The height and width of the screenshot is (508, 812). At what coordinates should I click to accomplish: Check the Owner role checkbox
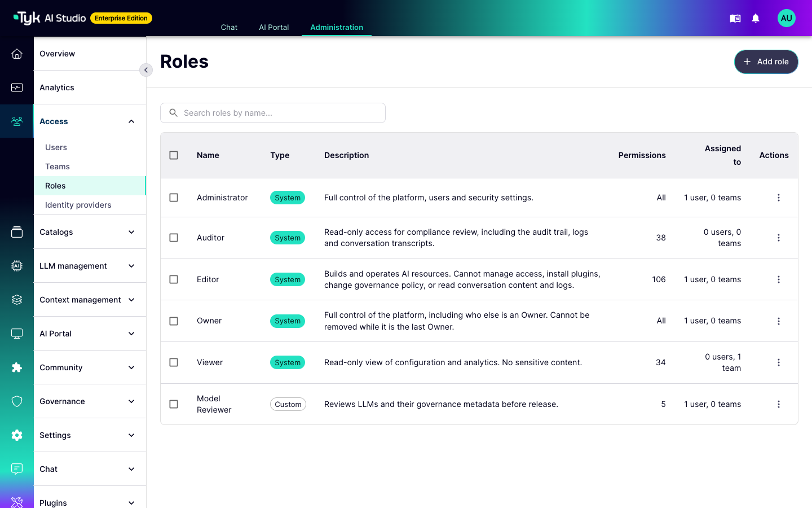pyautogui.click(x=174, y=321)
